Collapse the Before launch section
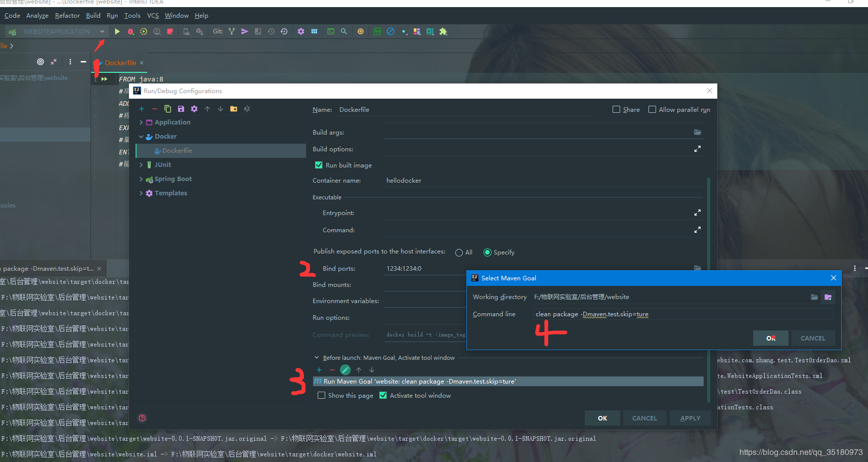Screen dimensions: 868x462 pos(317,358)
